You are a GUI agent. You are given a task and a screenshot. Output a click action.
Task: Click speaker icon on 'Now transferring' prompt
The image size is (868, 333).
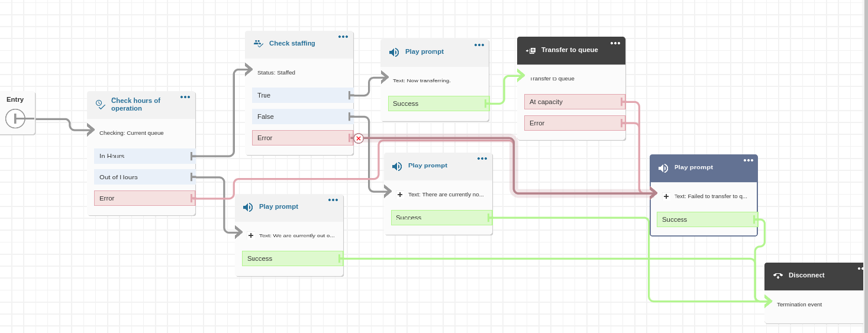click(x=394, y=52)
